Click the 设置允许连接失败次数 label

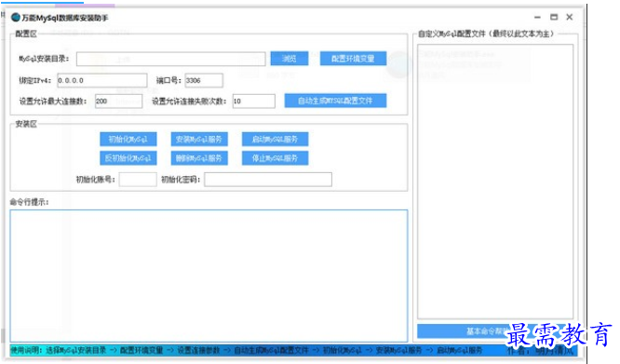[x=189, y=101]
